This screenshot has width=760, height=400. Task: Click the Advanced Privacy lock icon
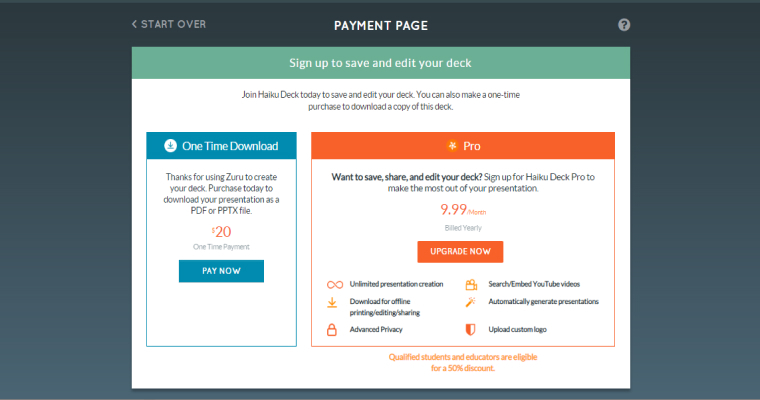[333, 329]
